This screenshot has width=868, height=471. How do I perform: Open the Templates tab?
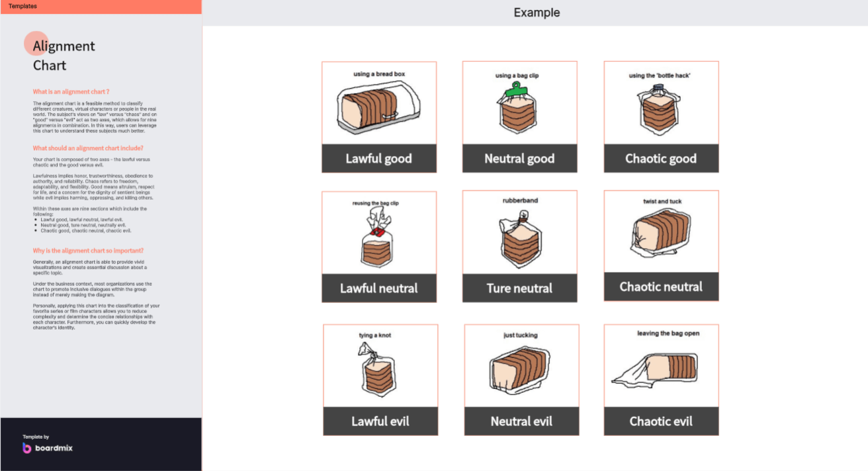click(x=23, y=6)
